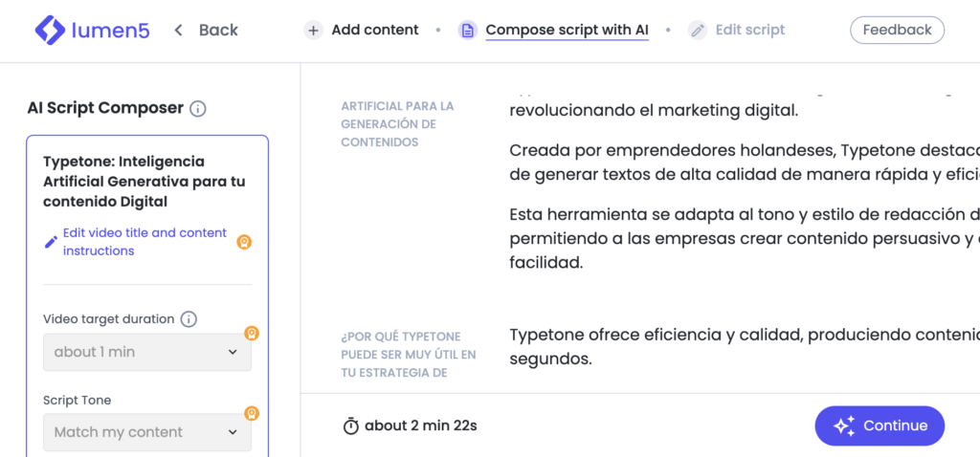This screenshot has height=457, width=980.
Task: Click chevron of Match my content dropdown
Action: click(x=233, y=432)
